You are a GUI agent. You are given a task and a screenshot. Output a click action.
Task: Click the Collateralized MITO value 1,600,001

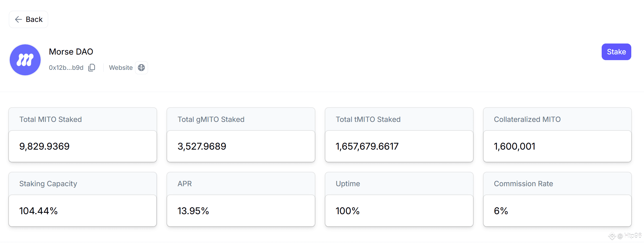click(515, 146)
